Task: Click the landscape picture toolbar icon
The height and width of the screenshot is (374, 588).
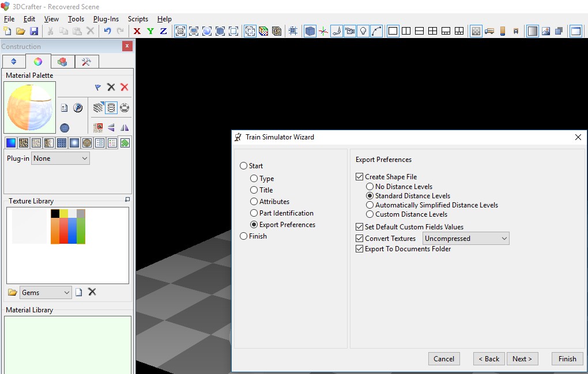Action: (546, 31)
